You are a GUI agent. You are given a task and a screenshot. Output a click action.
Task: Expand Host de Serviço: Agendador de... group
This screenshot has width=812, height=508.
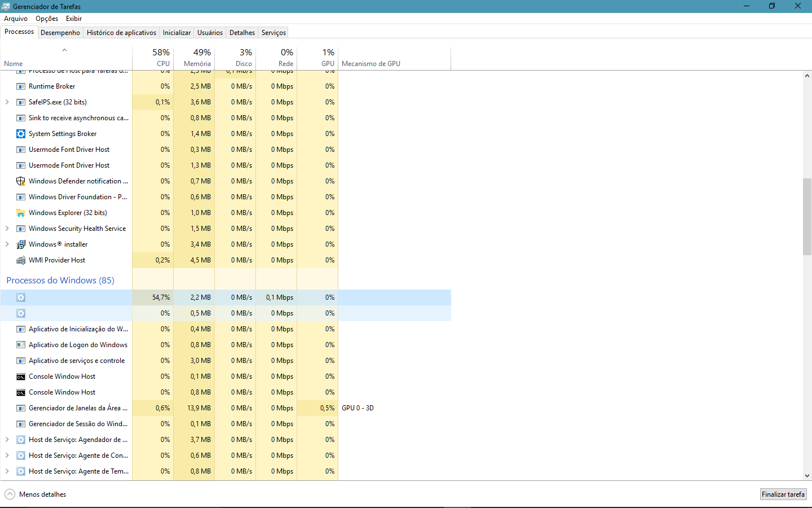click(x=7, y=440)
